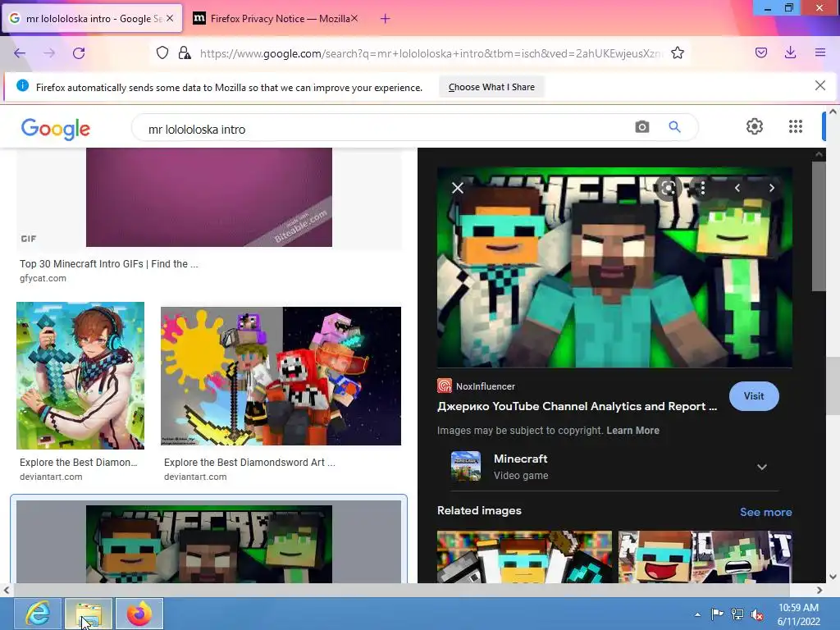Click the URL address bar
Image resolution: width=840 pixels, height=630 pixels.
click(431, 53)
